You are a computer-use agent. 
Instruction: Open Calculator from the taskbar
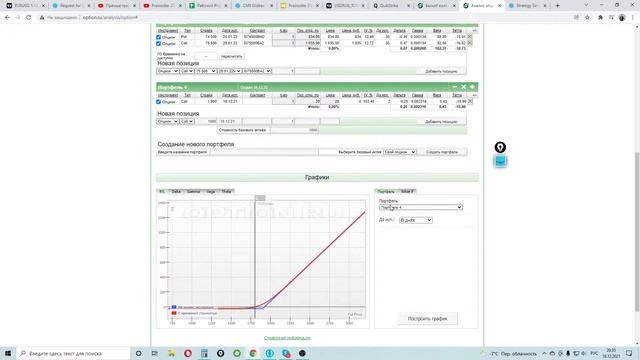pos(204,353)
